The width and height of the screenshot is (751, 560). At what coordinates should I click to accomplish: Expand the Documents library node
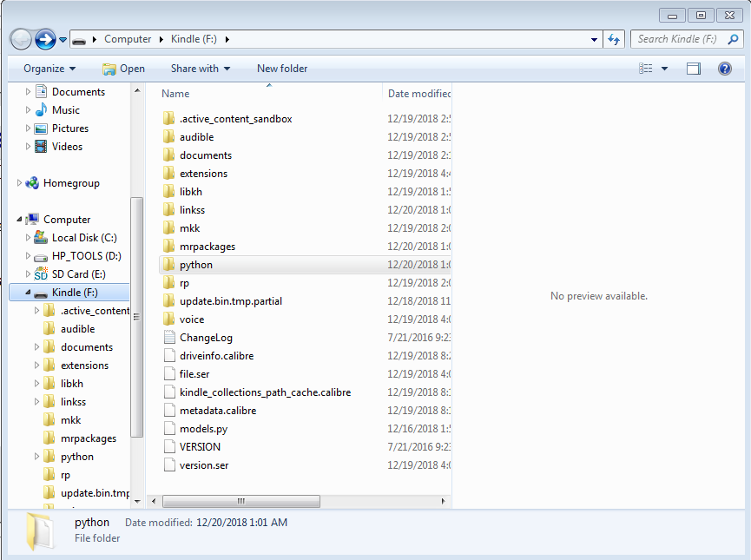pyautogui.click(x=28, y=91)
